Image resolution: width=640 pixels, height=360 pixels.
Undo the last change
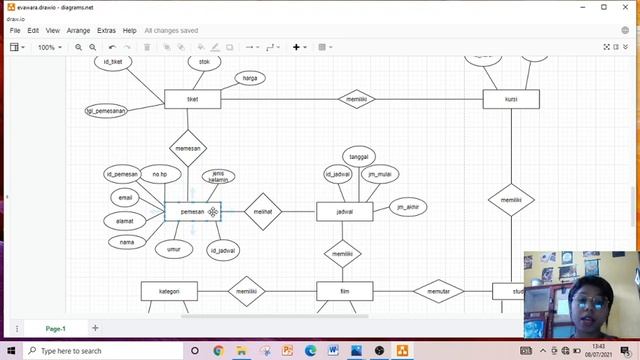click(112, 47)
